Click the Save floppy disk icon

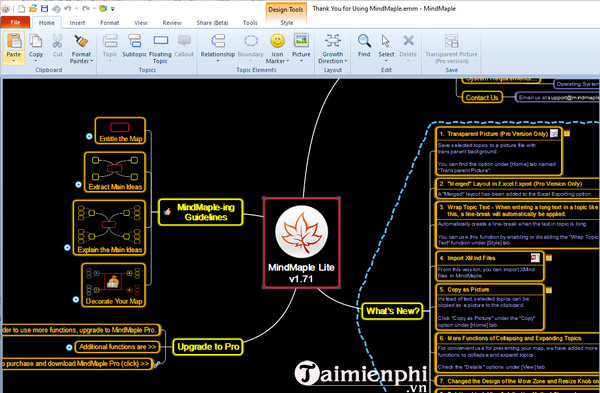tap(44, 8)
